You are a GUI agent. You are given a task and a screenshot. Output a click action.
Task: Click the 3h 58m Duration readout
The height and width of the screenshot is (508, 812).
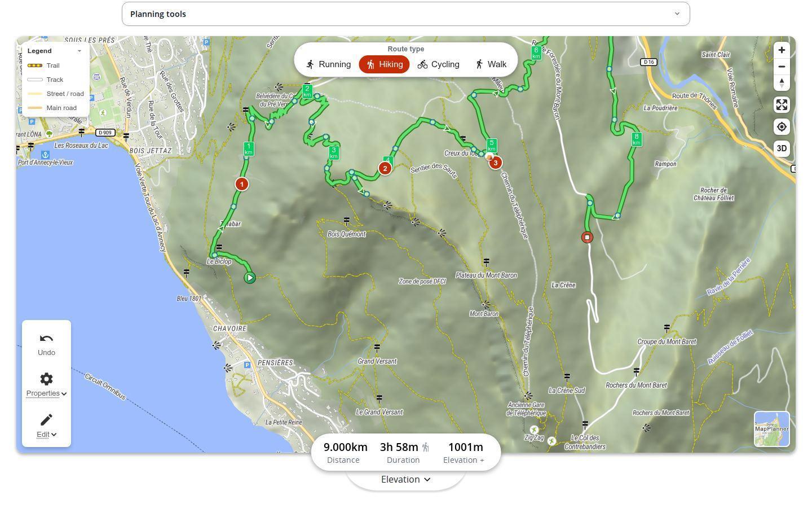[x=404, y=453]
